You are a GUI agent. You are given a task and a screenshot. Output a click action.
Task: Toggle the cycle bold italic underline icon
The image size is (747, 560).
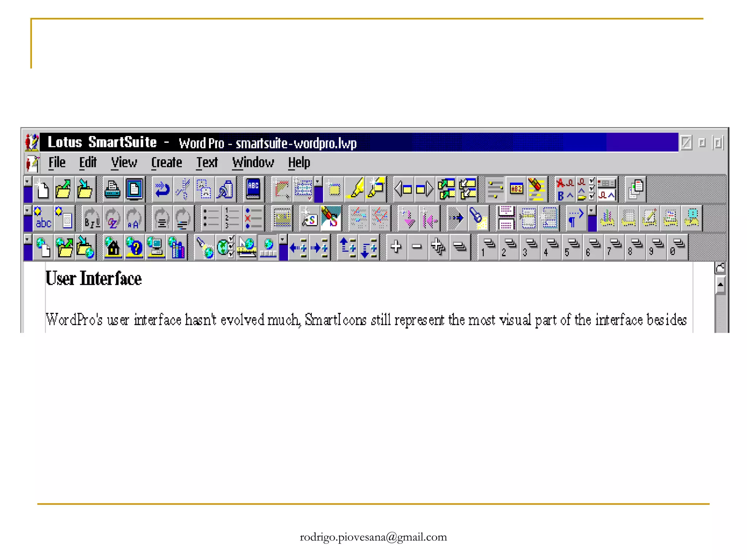point(92,218)
